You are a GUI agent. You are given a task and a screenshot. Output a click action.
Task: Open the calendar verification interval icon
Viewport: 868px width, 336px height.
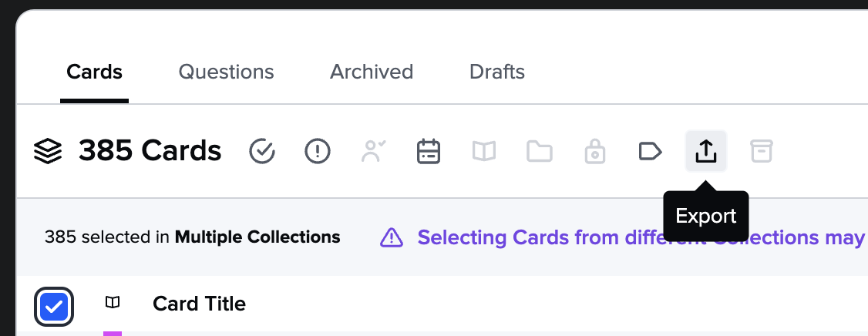pos(429,151)
